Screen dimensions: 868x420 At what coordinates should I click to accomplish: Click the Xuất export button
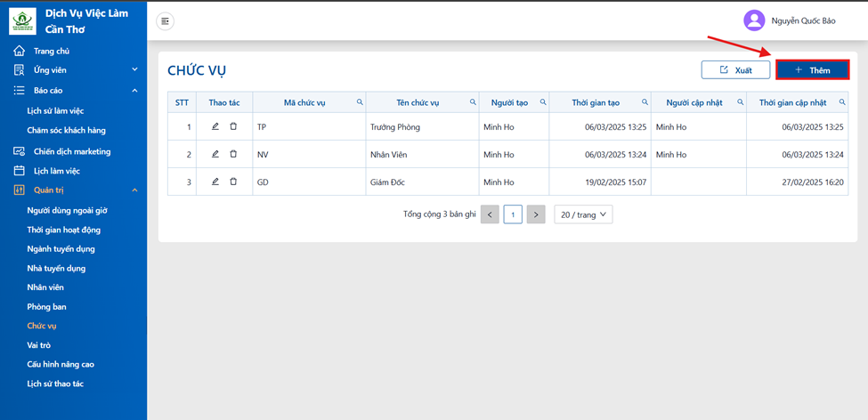click(735, 70)
